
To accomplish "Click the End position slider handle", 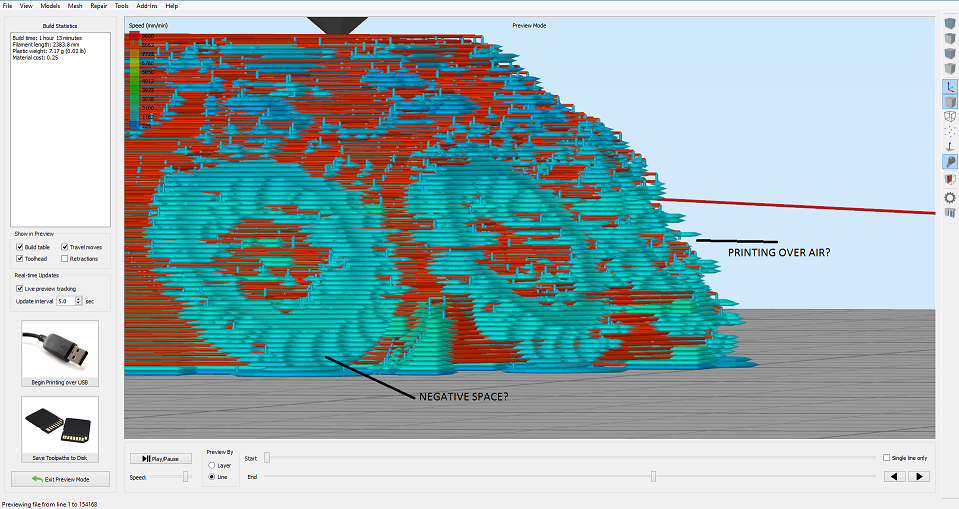I will tap(653, 476).
